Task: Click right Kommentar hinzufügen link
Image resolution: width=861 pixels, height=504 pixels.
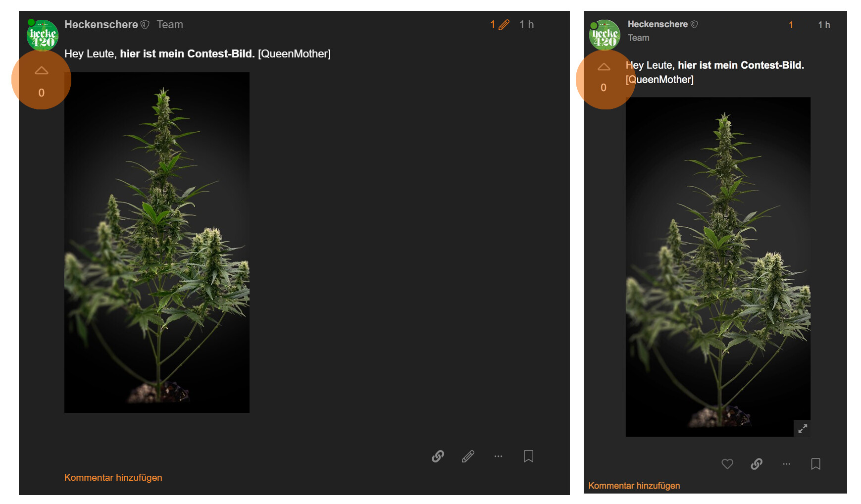Action: 634,486
